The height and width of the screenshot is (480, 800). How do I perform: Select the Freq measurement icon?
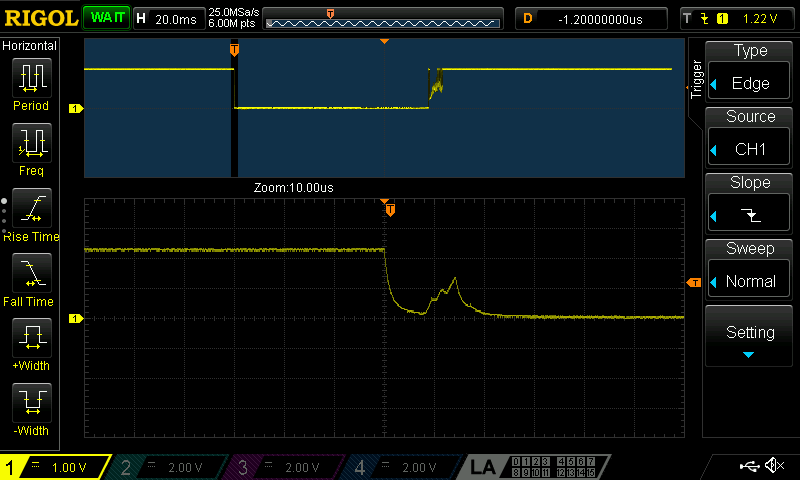click(x=30, y=143)
